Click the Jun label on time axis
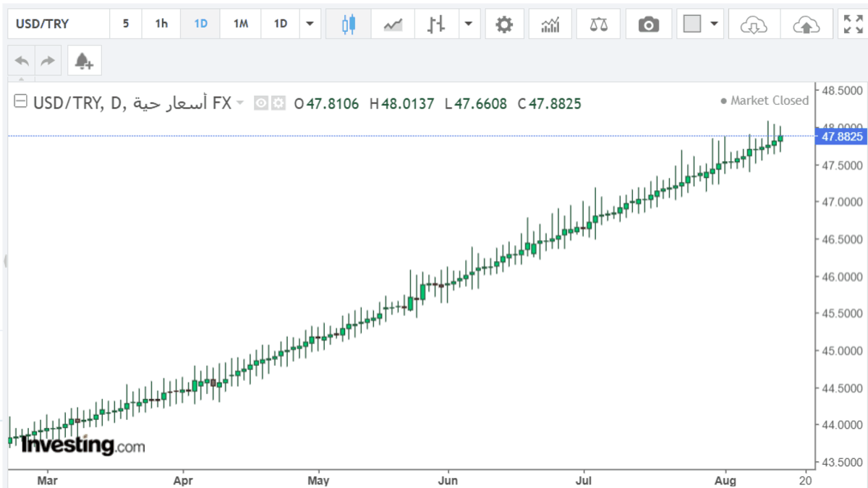This screenshot has width=868, height=488. tap(448, 479)
